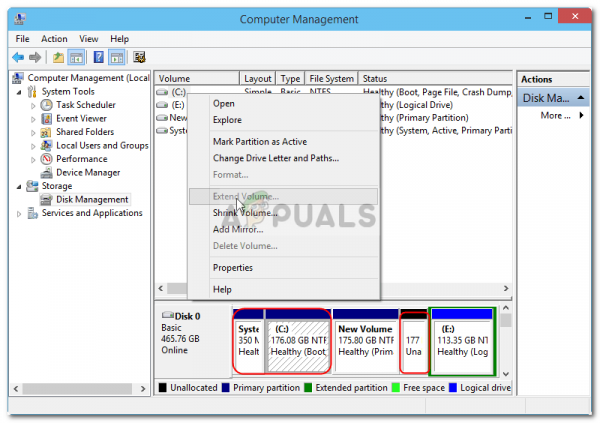Click Device Manager tree item label

click(88, 173)
